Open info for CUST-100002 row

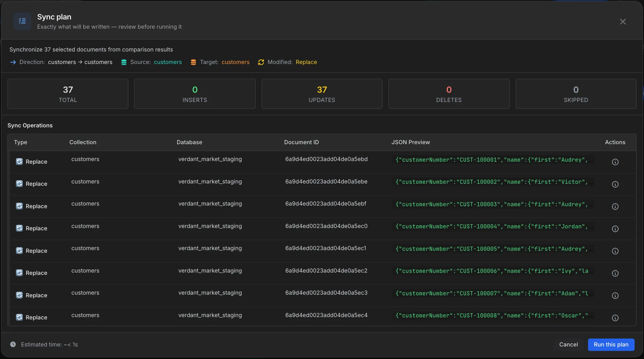[x=615, y=184]
